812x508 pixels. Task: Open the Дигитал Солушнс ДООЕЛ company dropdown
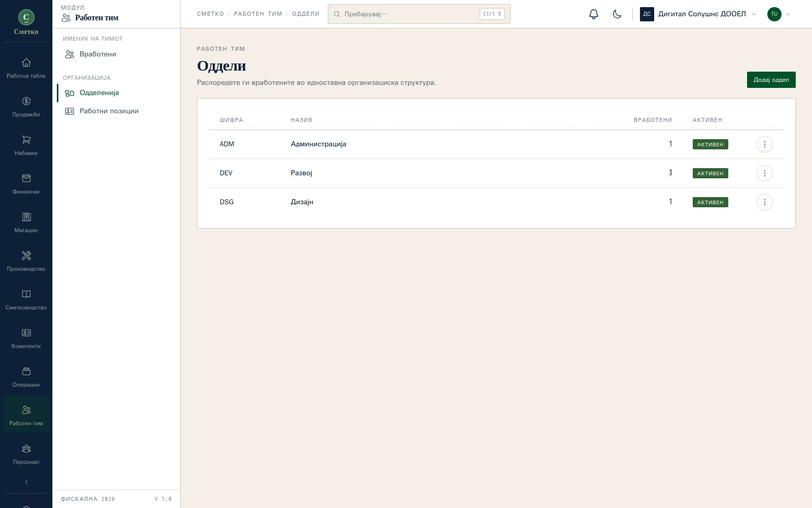(698, 14)
